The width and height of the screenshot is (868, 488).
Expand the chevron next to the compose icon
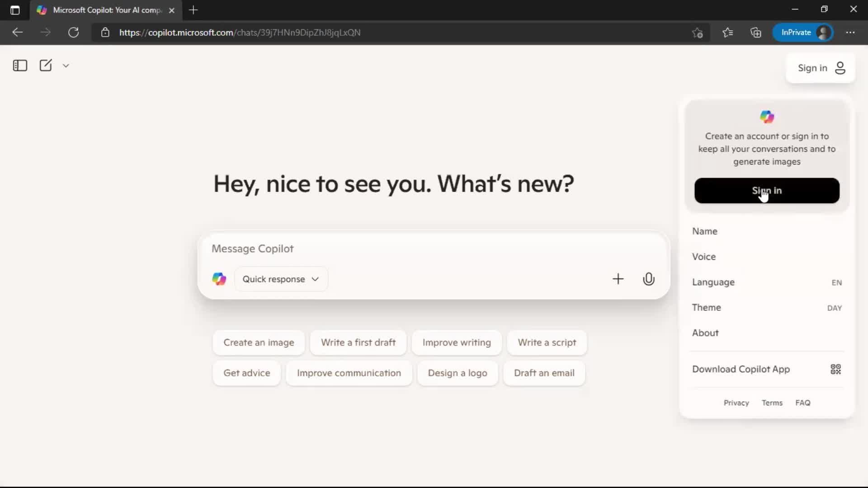click(x=66, y=66)
